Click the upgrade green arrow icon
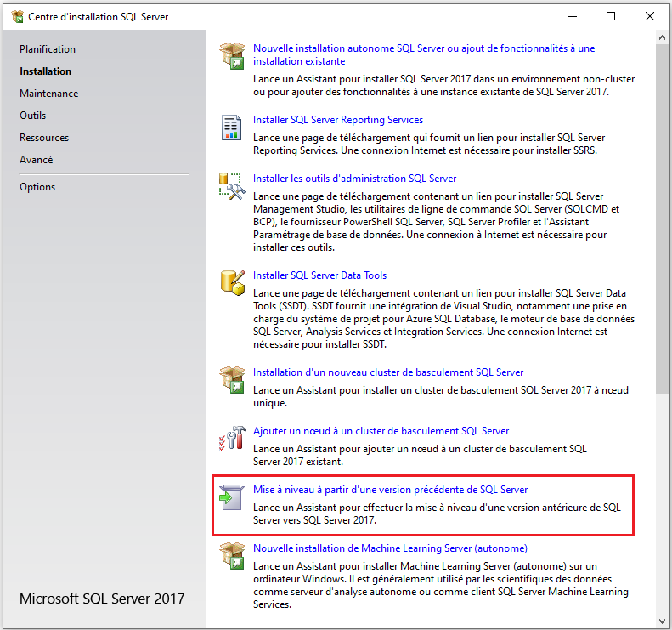The image size is (672, 630). [x=231, y=497]
